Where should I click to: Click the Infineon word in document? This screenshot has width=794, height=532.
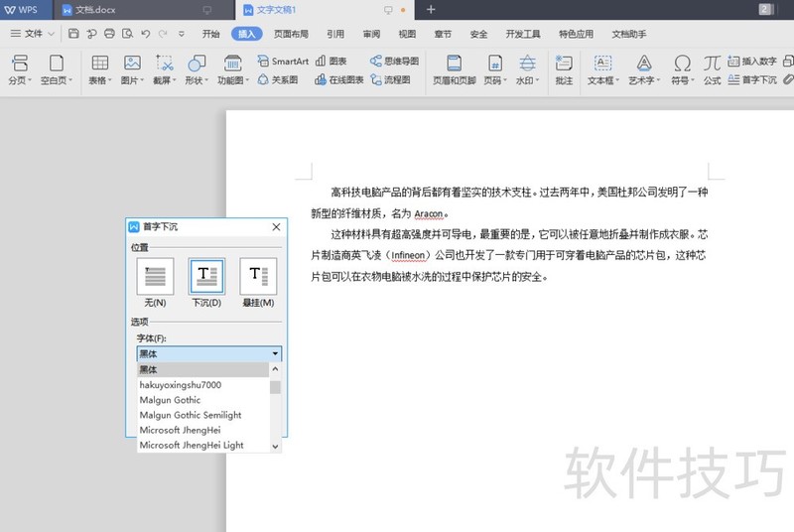click(408, 256)
